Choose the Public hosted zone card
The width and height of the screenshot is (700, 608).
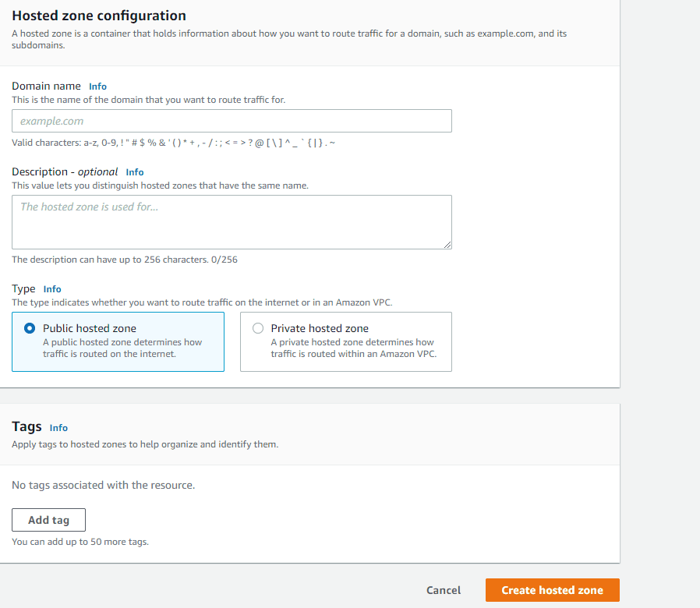pyautogui.click(x=118, y=341)
